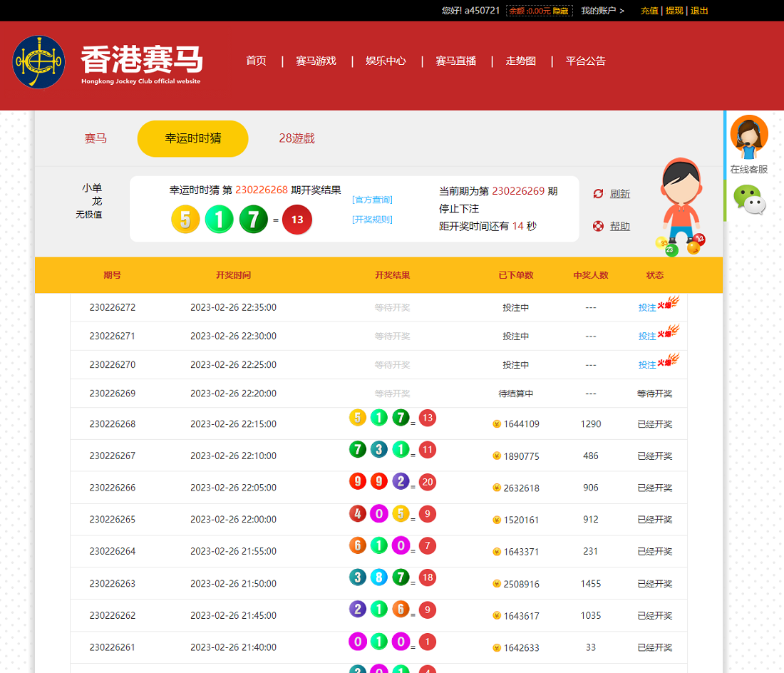The width and height of the screenshot is (784, 673).
Task: Click the refresh icon beside 刷新
Action: [x=598, y=194]
